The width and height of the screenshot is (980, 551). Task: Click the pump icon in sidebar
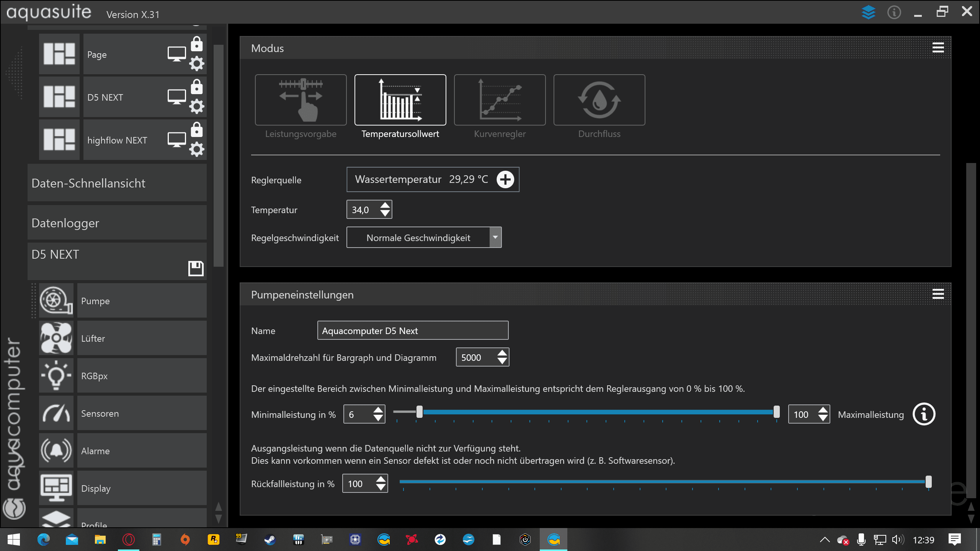[x=56, y=300]
